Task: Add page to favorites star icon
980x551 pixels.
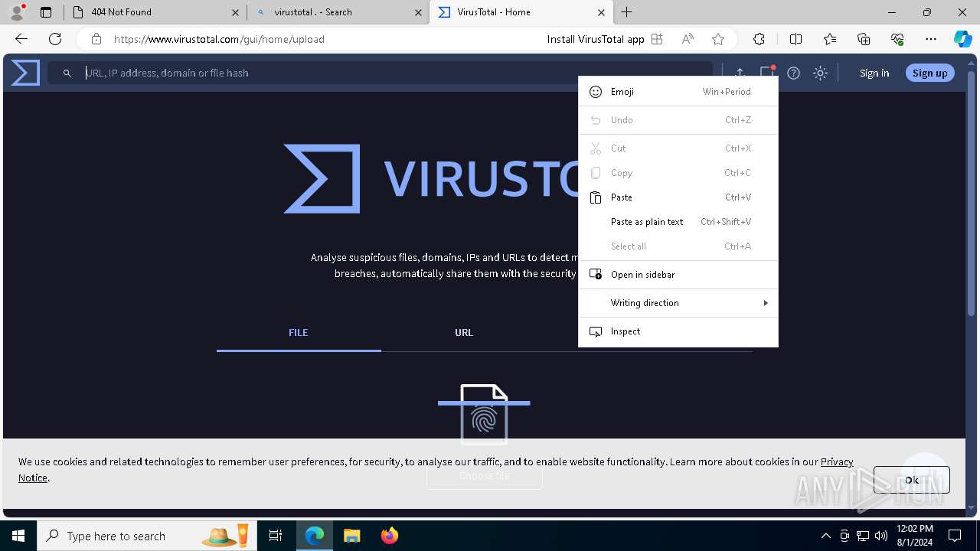Action: point(718,39)
